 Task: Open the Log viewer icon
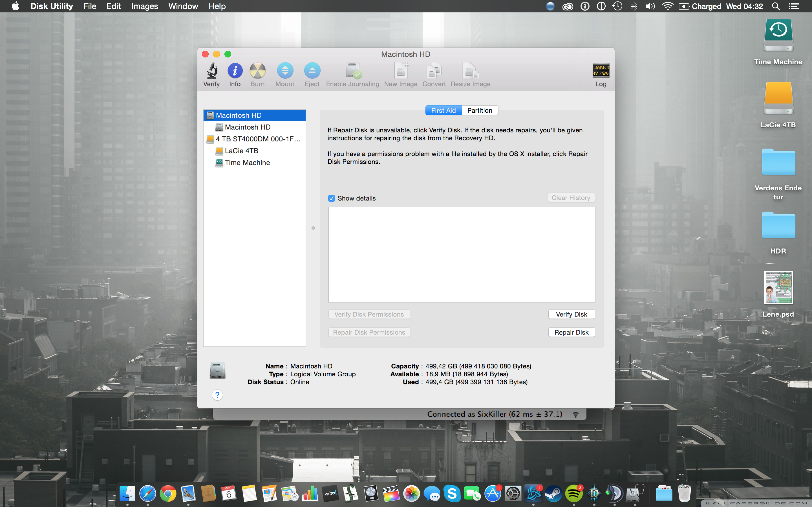pyautogui.click(x=601, y=71)
